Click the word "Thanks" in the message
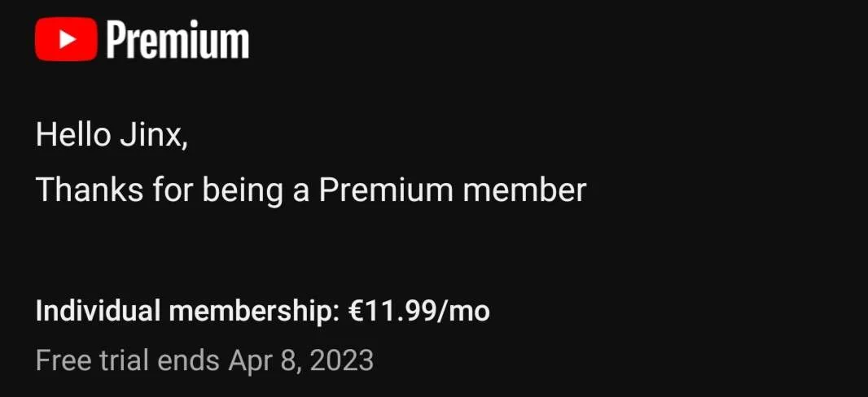 point(90,190)
